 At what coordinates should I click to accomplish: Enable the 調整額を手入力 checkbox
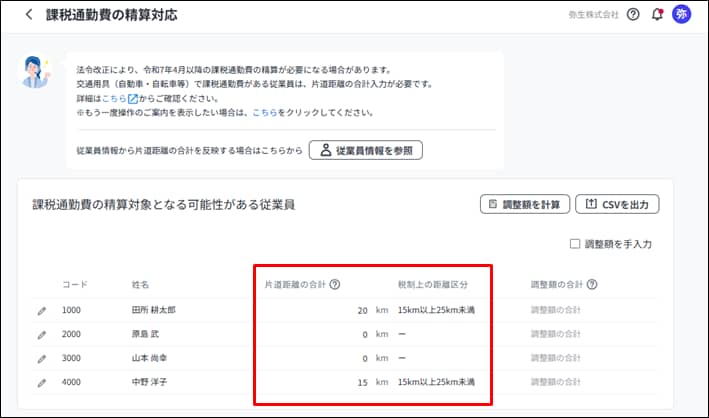point(574,243)
